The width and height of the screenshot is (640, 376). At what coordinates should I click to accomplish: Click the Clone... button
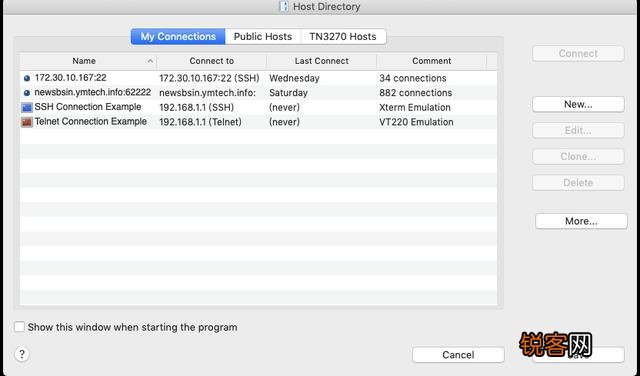578,156
